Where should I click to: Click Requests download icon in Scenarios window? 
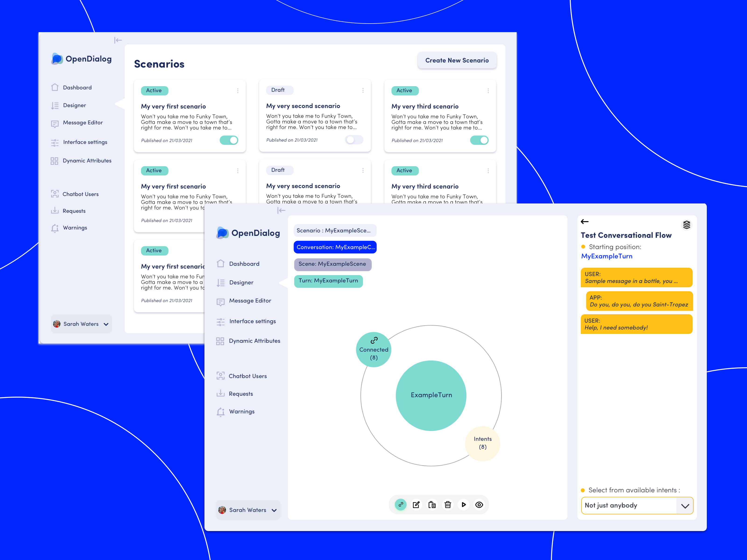(55, 211)
